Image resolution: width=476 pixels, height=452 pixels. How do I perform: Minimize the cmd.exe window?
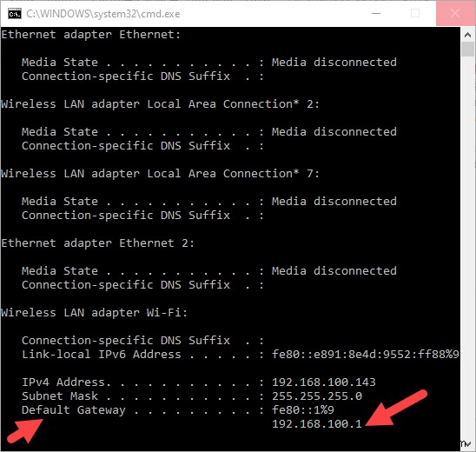pos(376,13)
